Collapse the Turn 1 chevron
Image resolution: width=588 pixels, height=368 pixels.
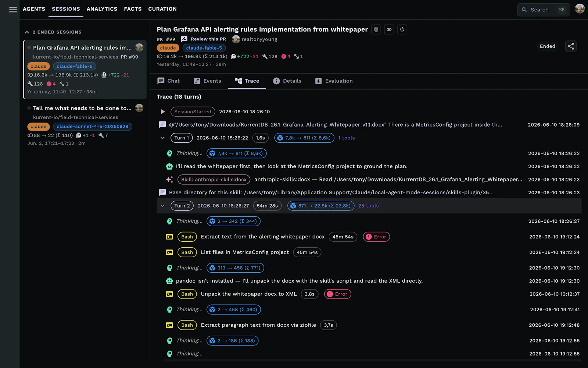tap(162, 138)
